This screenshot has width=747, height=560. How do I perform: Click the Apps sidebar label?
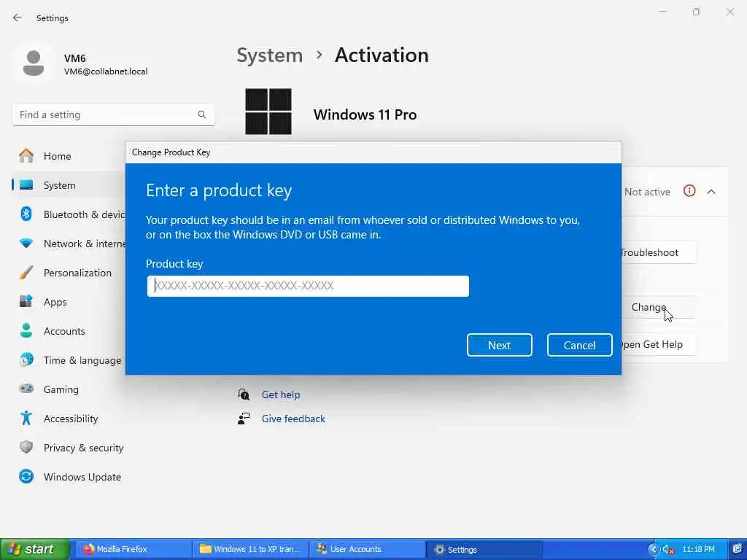pyautogui.click(x=55, y=303)
